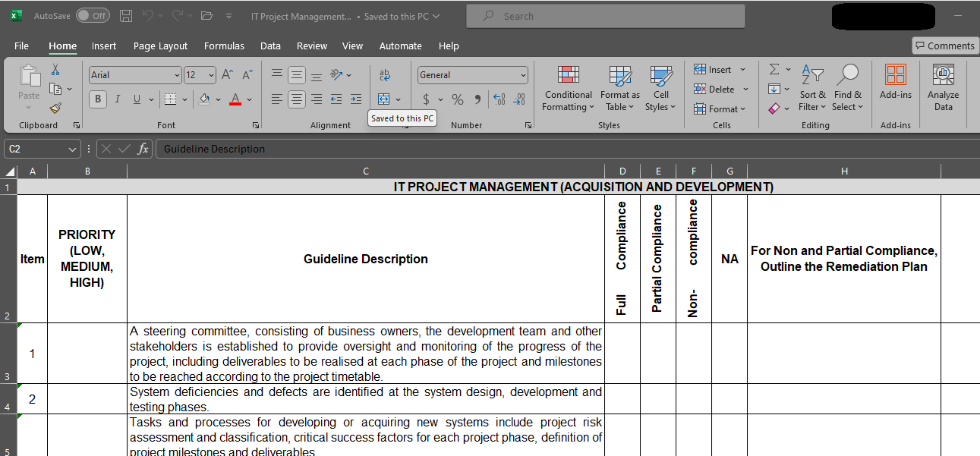
Task: Click the AutoSum sigma icon
Action: point(774,69)
